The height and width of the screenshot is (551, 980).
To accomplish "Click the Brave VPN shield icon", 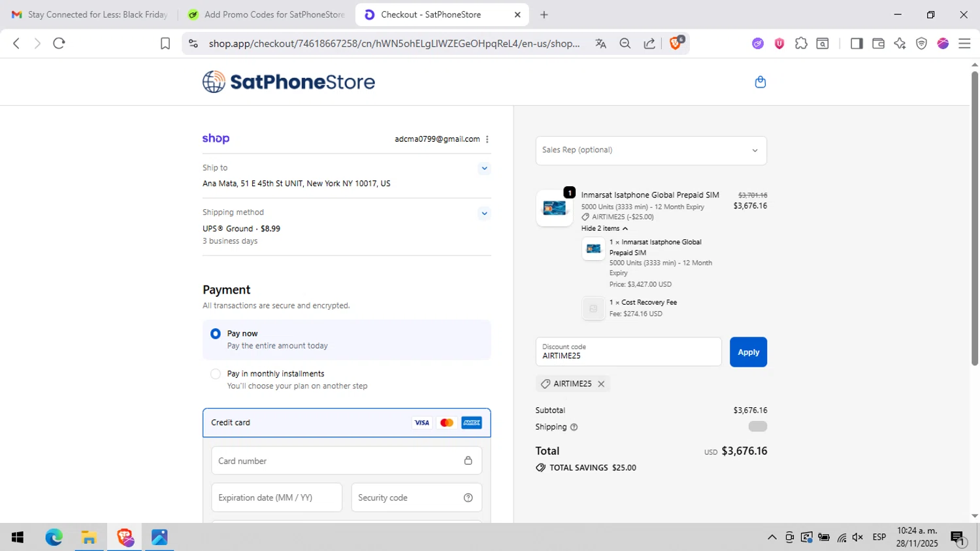I will 921,43.
